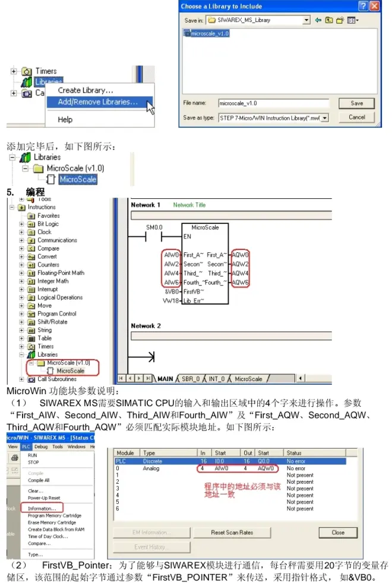Select the SM0.0 contact
Screen dimensions: 392x583
click(x=154, y=236)
